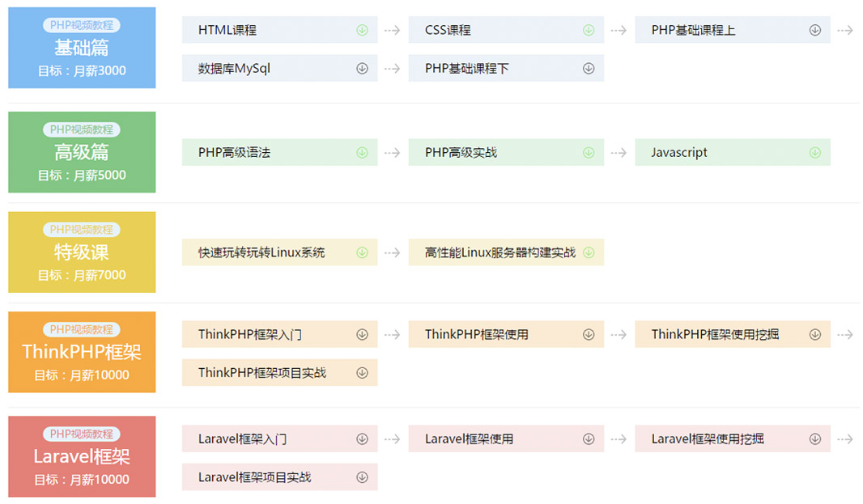Click download icon on Javascript course
The height and width of the screenshot is (504, 863).
pyautogui.click(x=814, y=152)
